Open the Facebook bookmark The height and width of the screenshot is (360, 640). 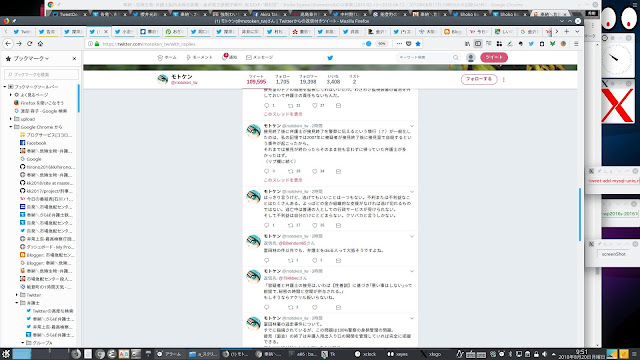coord(33,143)
